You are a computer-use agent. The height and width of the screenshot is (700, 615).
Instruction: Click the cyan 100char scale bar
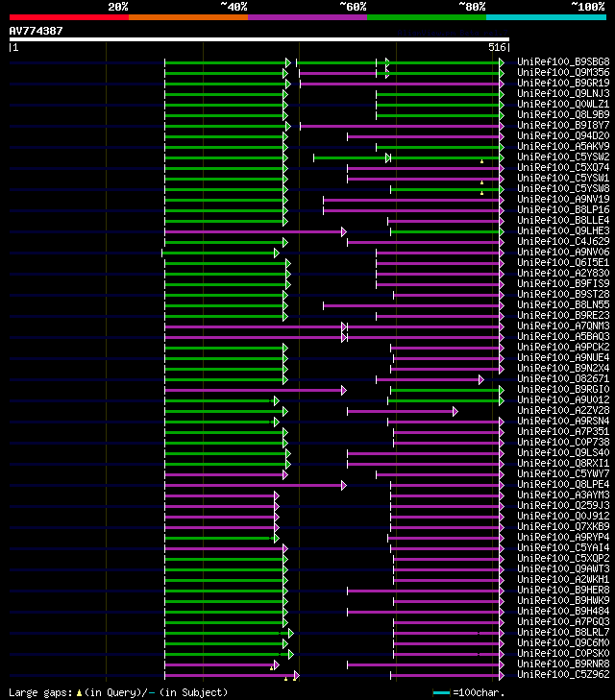[441, 693]
